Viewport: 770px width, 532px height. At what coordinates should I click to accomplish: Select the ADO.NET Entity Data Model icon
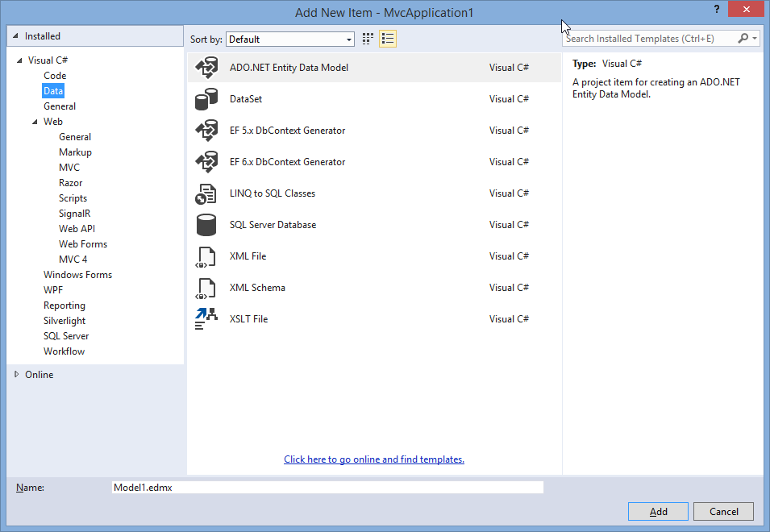(206, 68)
